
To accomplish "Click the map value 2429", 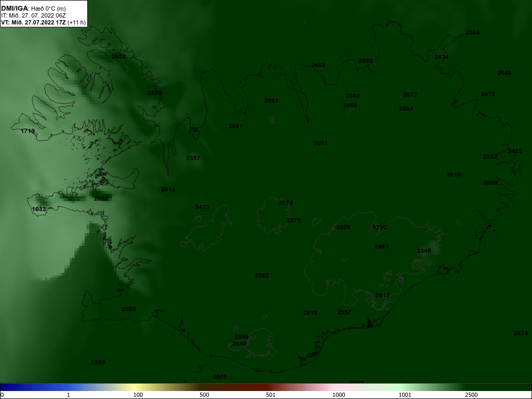I will (x=202, y=207).
